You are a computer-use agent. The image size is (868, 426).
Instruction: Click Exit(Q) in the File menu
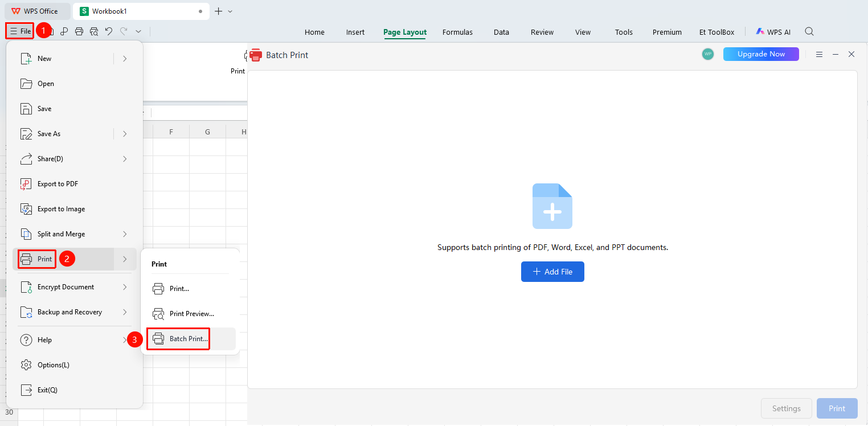[x=75, y=390]
